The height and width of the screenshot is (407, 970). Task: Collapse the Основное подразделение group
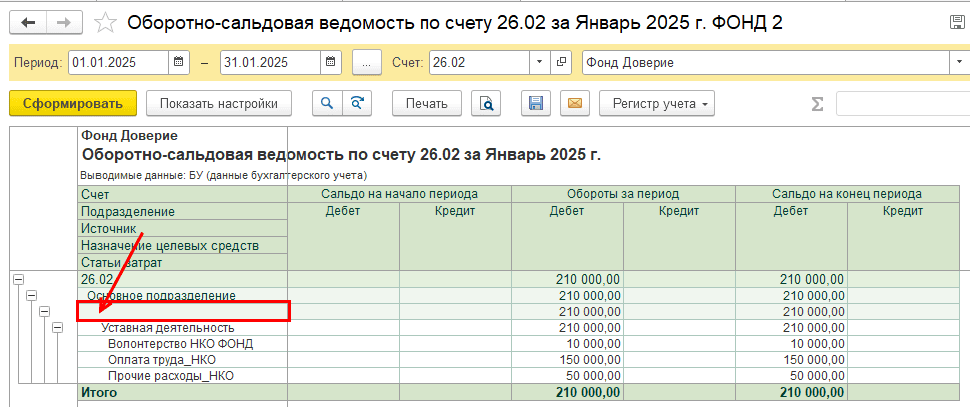pos(30,296)
